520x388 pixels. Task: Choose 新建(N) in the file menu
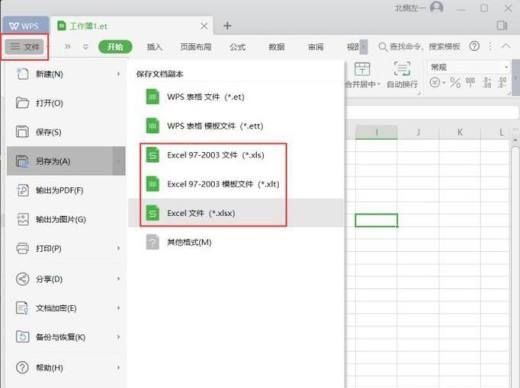tap(66, 74)
